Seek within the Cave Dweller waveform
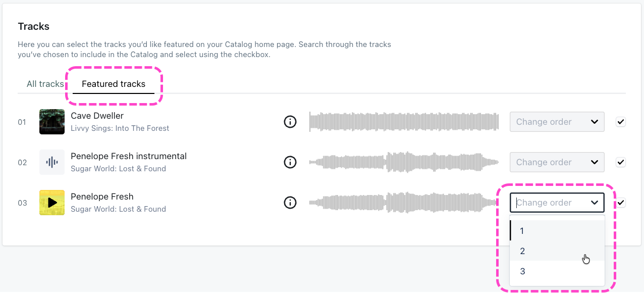The width and height of the screenshot is (644, 293). pos(404,122)
